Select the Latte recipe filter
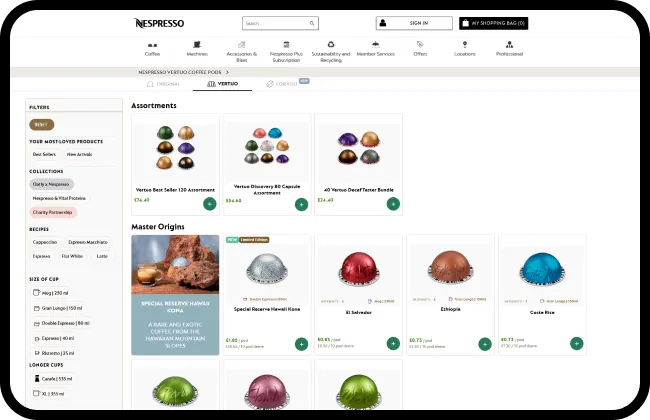Image resolution: width=650 pixels, height=420 pixels. (102, 256)
